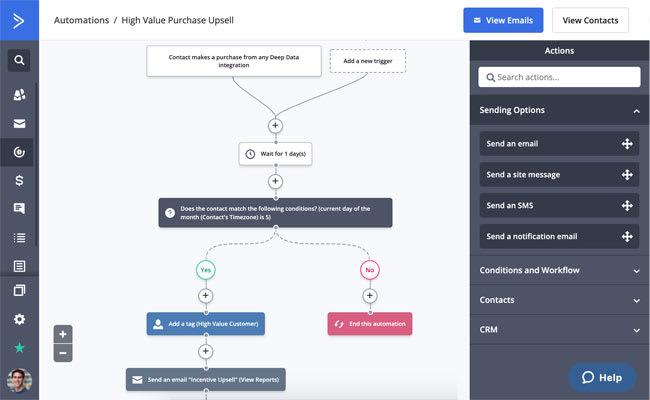Open the search icon in sidebar
This screenshot has width=650, height=400.
click(19, 61)
